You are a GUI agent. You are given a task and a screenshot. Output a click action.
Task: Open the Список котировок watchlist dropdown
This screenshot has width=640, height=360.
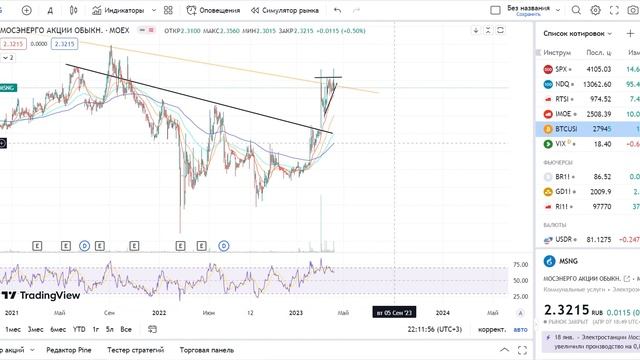[578, 33]
